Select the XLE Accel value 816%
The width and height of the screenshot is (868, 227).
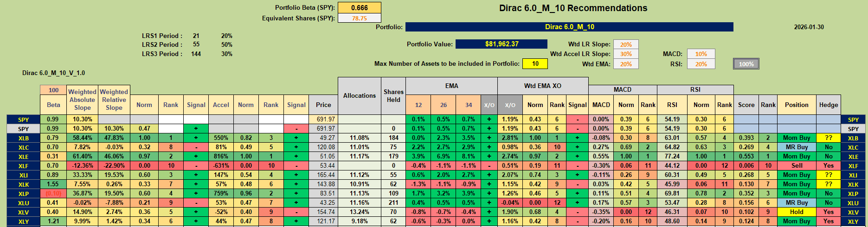click(221, 156)
